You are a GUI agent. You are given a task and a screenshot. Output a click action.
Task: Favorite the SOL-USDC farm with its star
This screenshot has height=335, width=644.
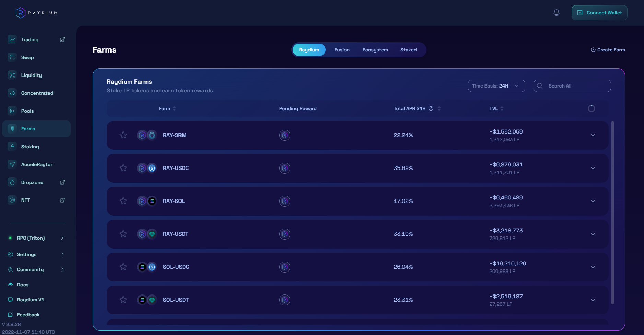123,267
